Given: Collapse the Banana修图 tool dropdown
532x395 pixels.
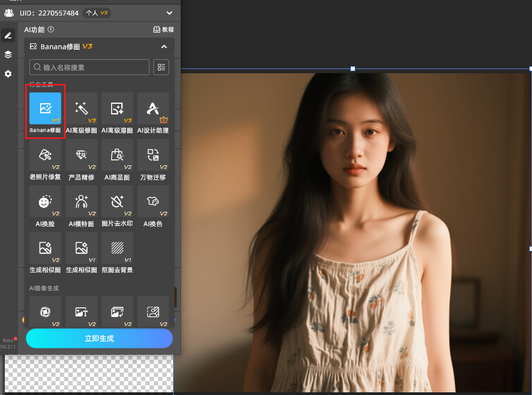Looking at the screenshot, I should tap(164, 47).
